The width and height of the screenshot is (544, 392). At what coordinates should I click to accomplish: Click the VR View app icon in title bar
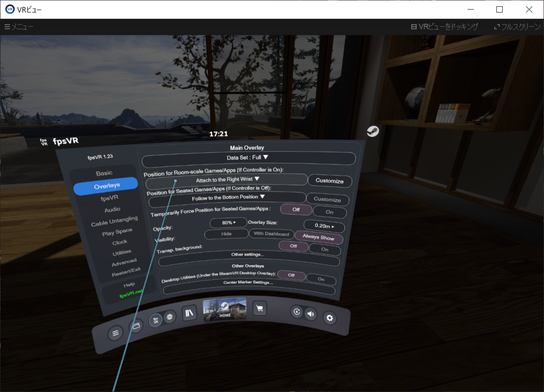click(x=9, y=9)
